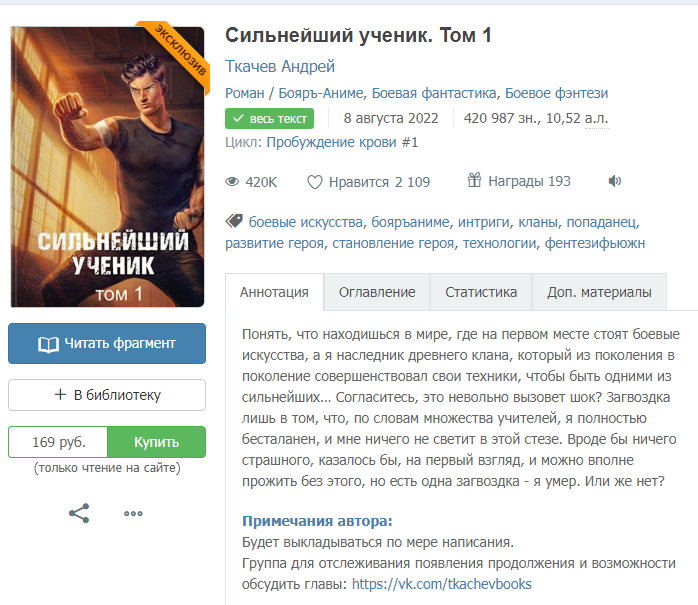698x605 pixels.
Task: Switch to the Статистика tab
Action: 481,292
